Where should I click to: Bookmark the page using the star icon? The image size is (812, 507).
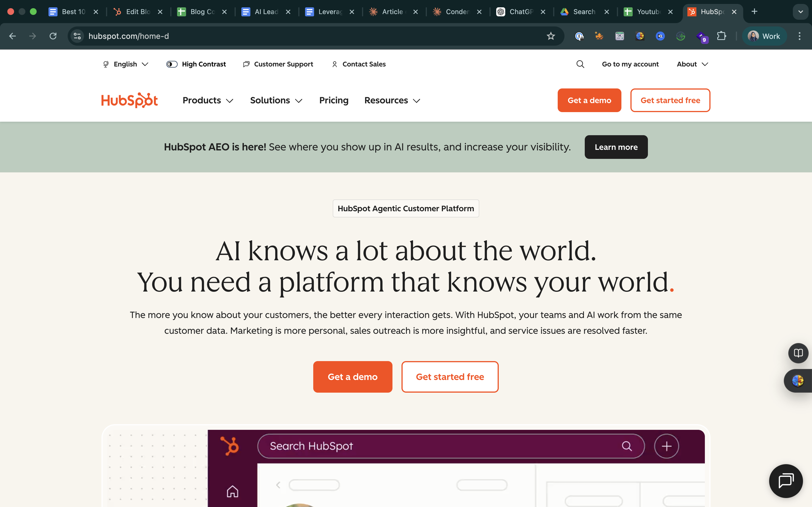point(551,36)
